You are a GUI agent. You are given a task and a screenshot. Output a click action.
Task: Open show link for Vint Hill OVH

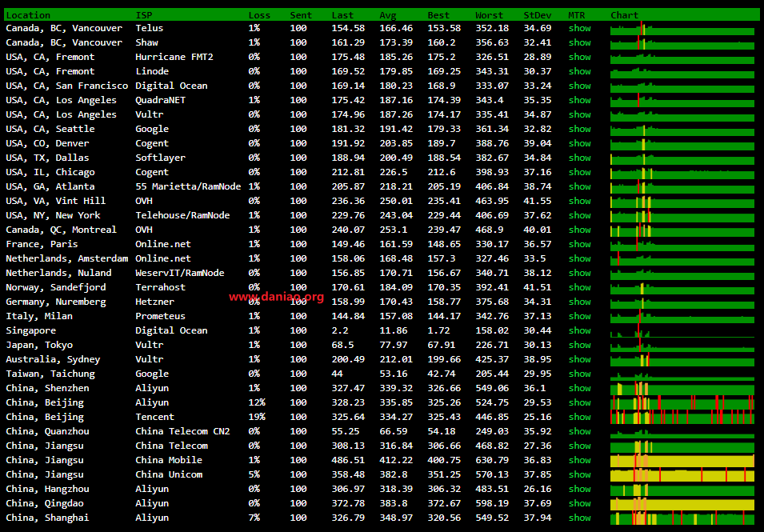[x=579, y=201]
